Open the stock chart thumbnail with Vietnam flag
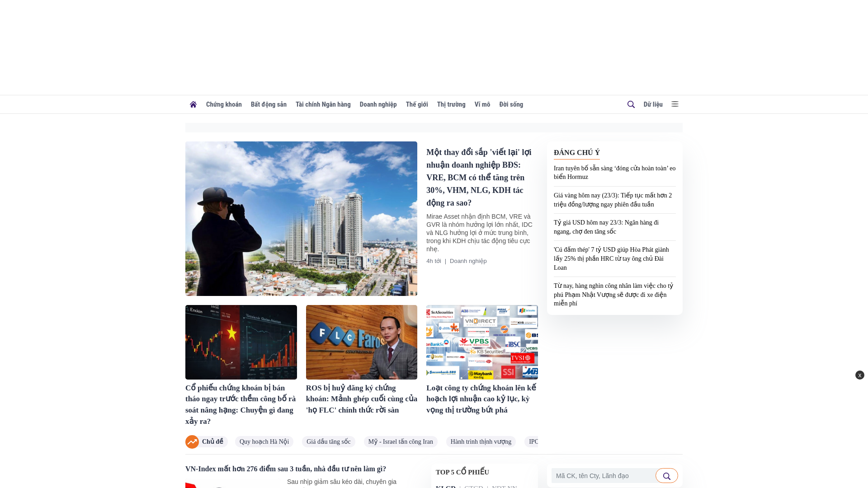 click(241, 342)
